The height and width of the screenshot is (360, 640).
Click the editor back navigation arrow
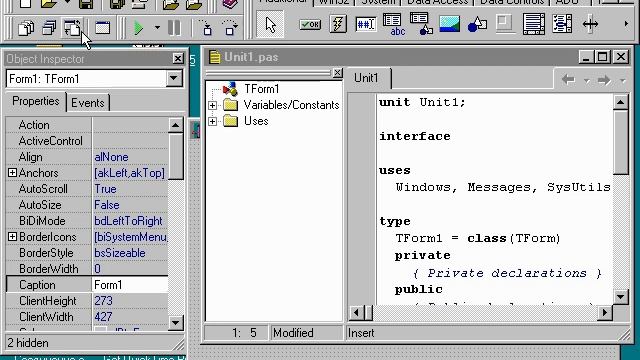(568, 80)
